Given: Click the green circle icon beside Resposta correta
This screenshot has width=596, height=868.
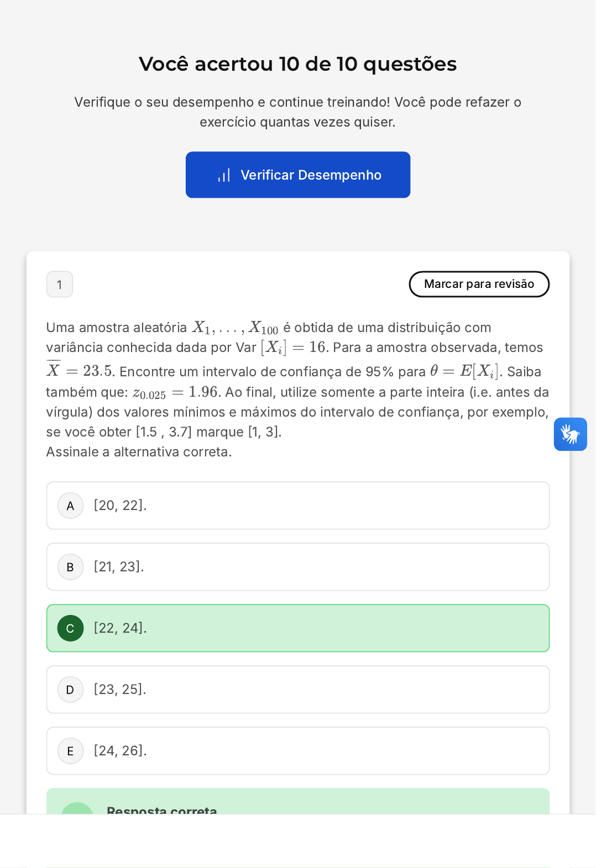Looking at the screenshot, I should coord(77,809).
